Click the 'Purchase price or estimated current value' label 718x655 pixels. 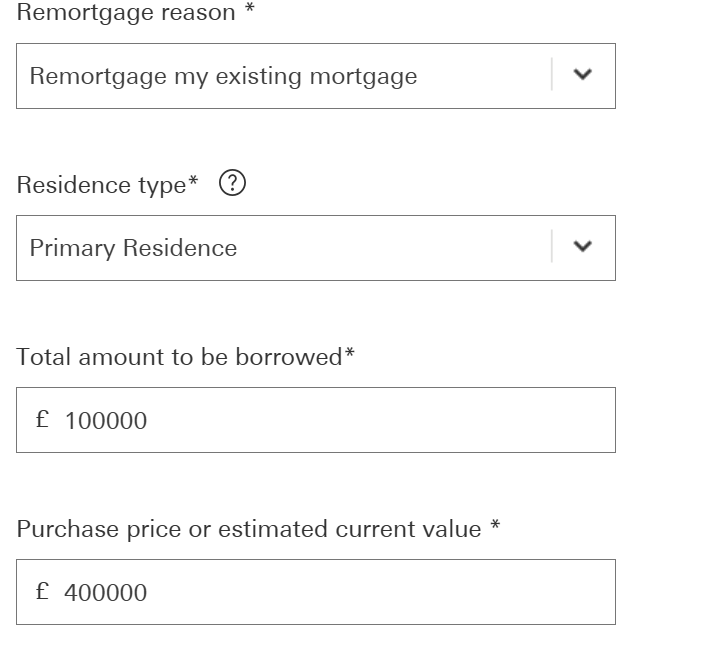tap(249, 529)
